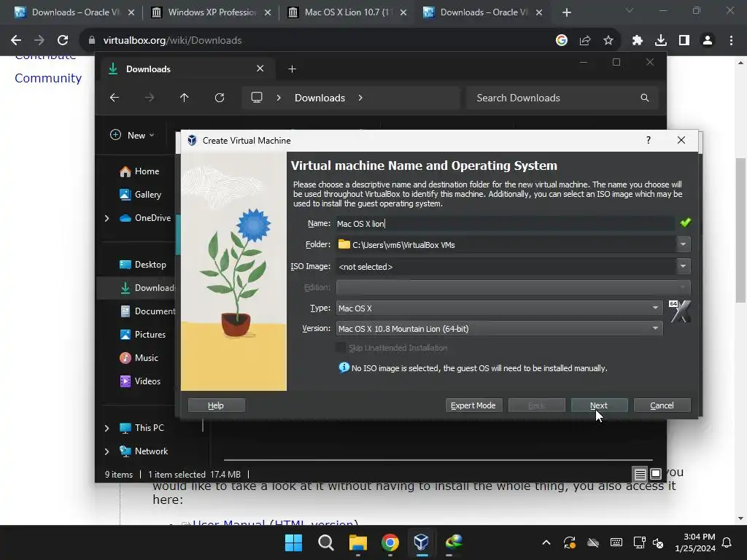Click the Next button in Create Virtual Machine
Image resolution: width=747 pixels, height=560 pixels.
point(599,405)
